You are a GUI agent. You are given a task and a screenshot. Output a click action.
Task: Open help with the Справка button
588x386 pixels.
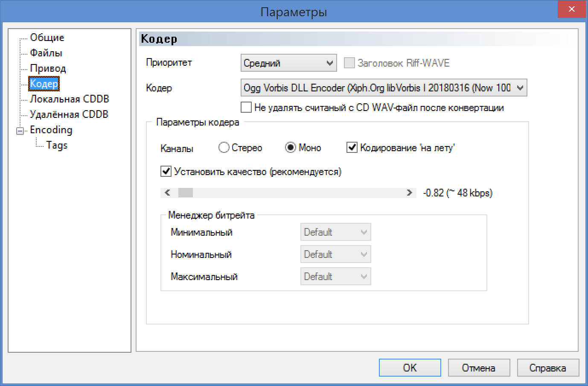tap(547, 368)
